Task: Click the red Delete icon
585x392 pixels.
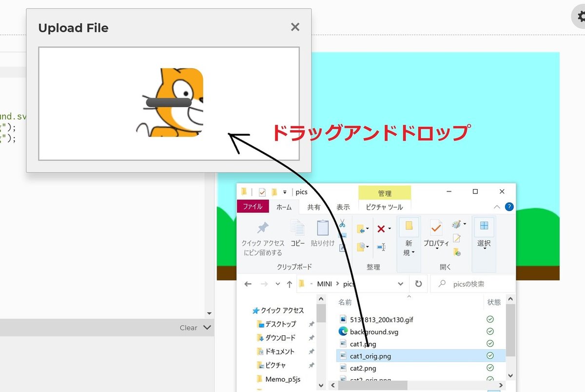Action: tap(381, 229)
